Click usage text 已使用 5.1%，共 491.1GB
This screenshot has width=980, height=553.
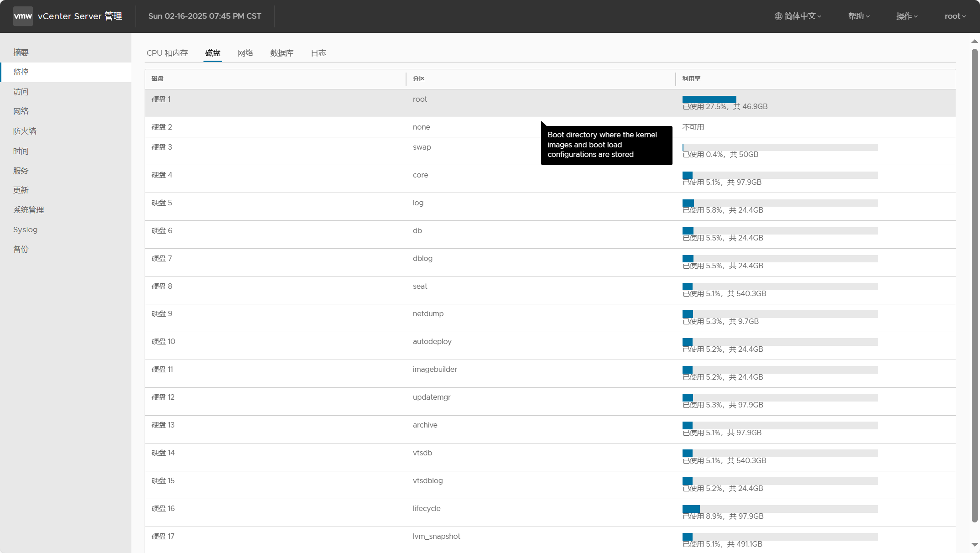(722, 544)
